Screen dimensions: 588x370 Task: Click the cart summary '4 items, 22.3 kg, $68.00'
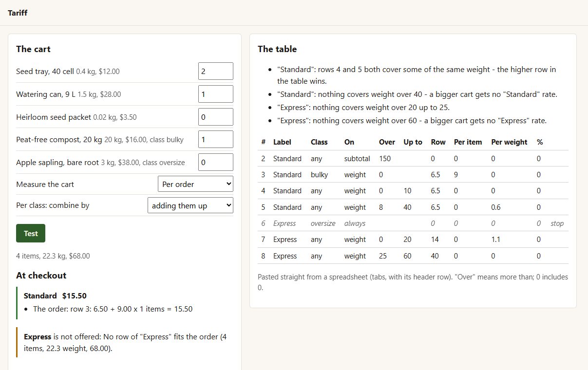[x=53, y=256]
